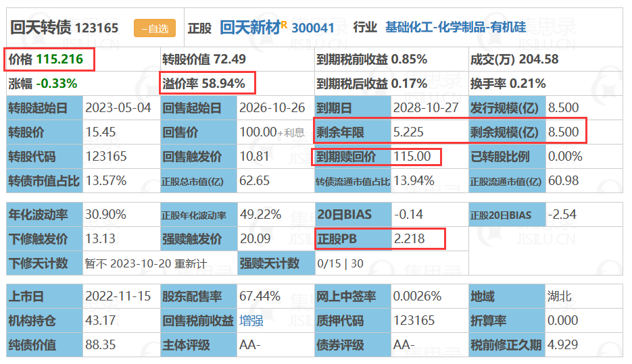The width and height of the screenshot is (632, 364).
Task: Select the 溢价率 58.94% cell
Action: (x=237, y=83)
